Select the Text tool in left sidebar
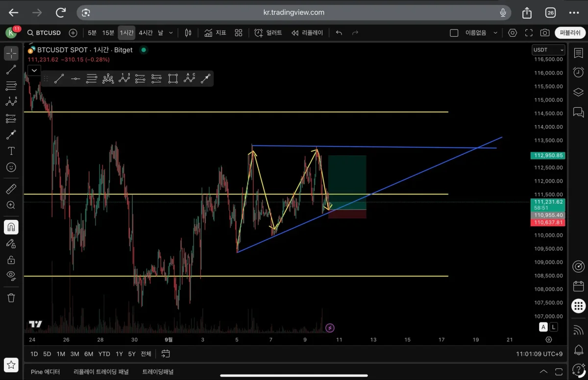The image size is (588, 380). click(11, 151)
